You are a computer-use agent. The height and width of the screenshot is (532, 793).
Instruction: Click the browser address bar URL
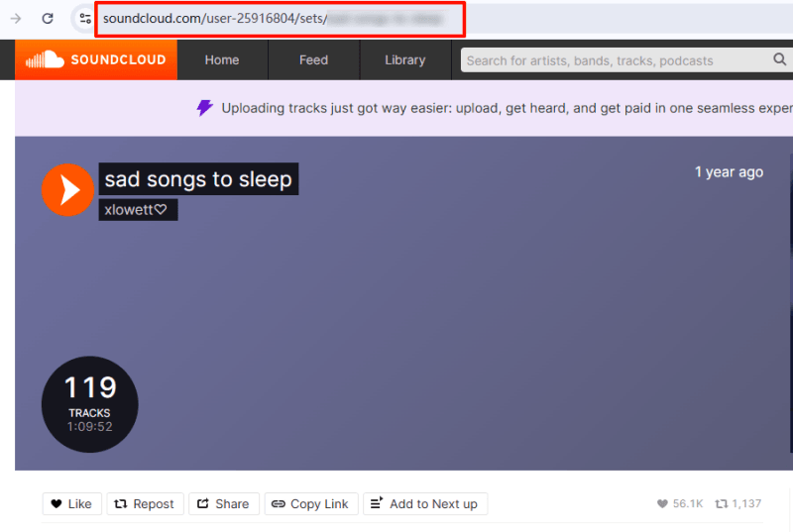pos(278,19)
